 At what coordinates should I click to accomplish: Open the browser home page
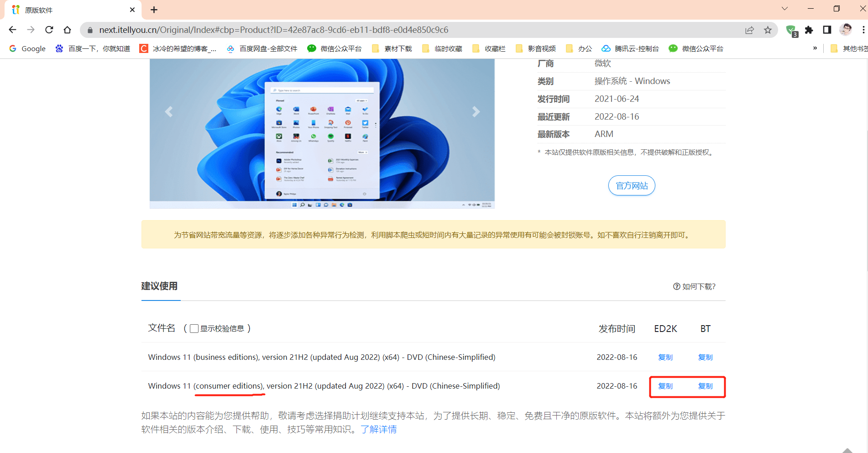(68, 30)
